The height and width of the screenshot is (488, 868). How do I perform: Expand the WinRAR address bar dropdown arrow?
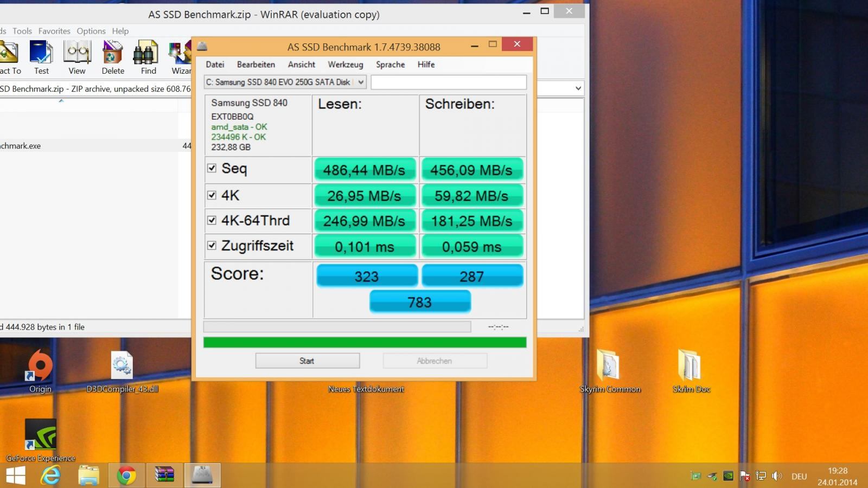point(578,88)
